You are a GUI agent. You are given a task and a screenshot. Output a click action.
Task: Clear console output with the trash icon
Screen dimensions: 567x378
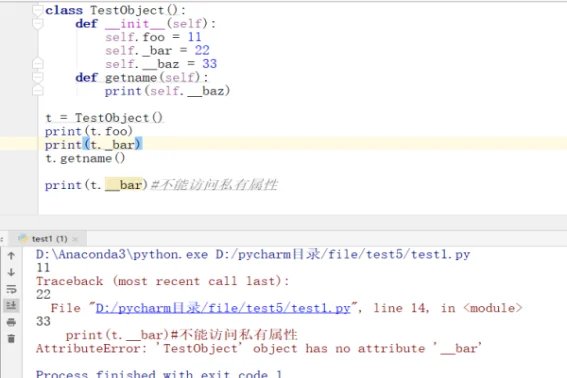(11, 339)
